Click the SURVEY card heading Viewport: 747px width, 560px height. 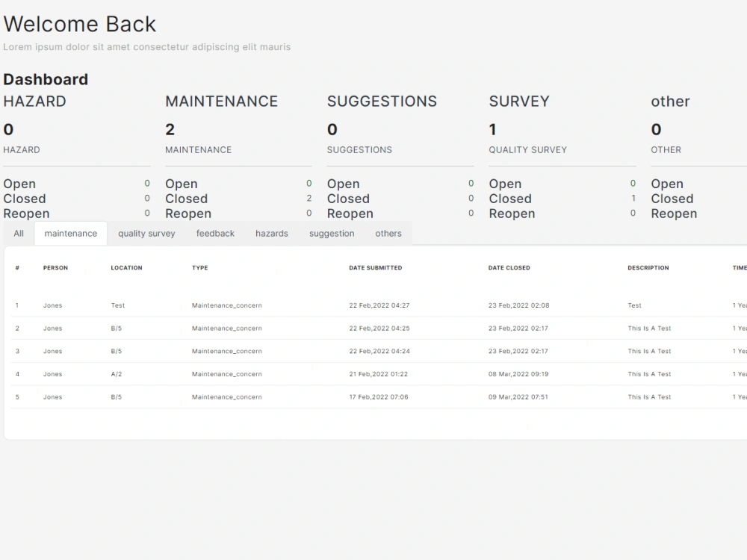pyautogui.click(x=519, y=102)
